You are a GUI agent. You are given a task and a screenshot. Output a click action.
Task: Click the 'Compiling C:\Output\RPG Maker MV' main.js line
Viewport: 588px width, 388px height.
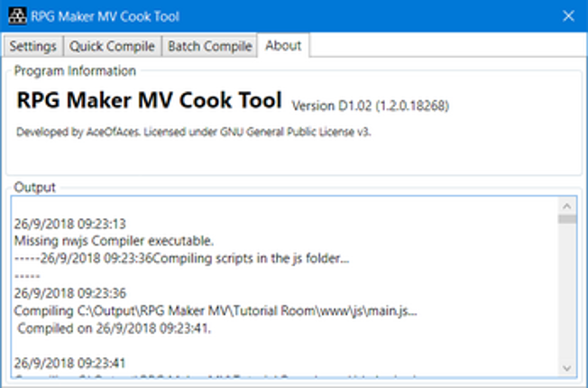point(216,310)
